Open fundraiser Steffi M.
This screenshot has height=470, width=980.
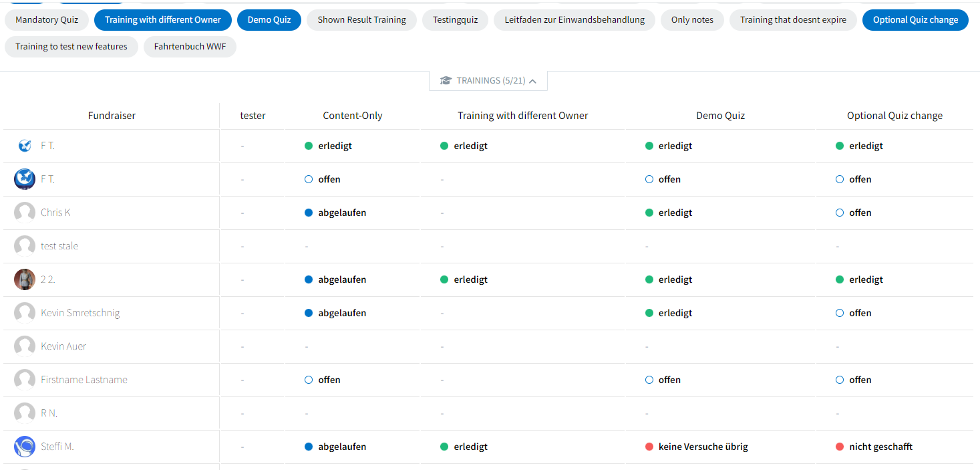pos(57,447)
